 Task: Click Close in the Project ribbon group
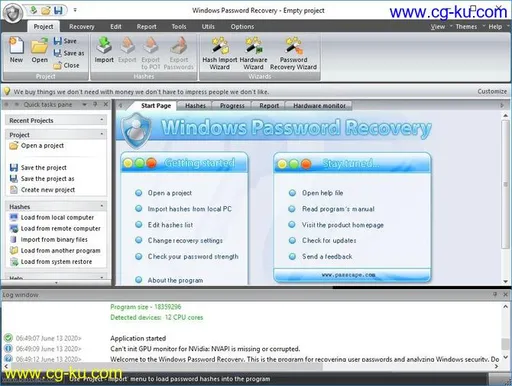click(66, 65)
